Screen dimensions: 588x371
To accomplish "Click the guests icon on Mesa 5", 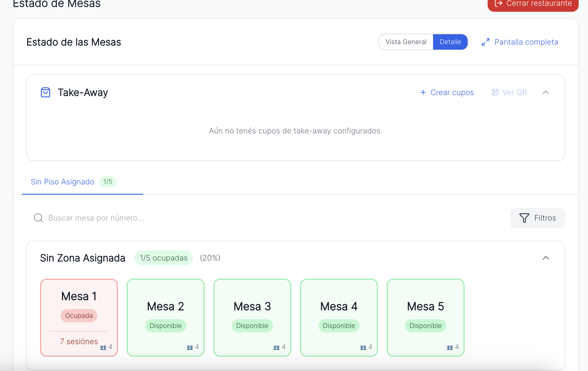I will (x=450, y=347).
